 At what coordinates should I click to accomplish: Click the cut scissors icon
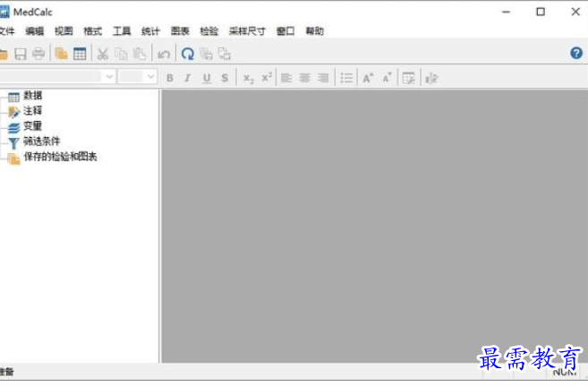click(x=102, y=55)
